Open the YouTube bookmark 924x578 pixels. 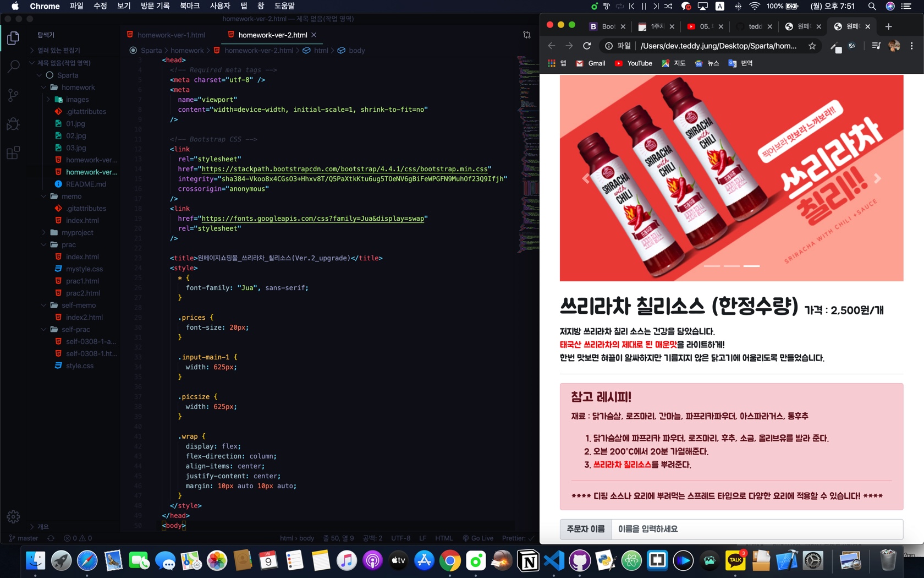click(x=633, y=63)
